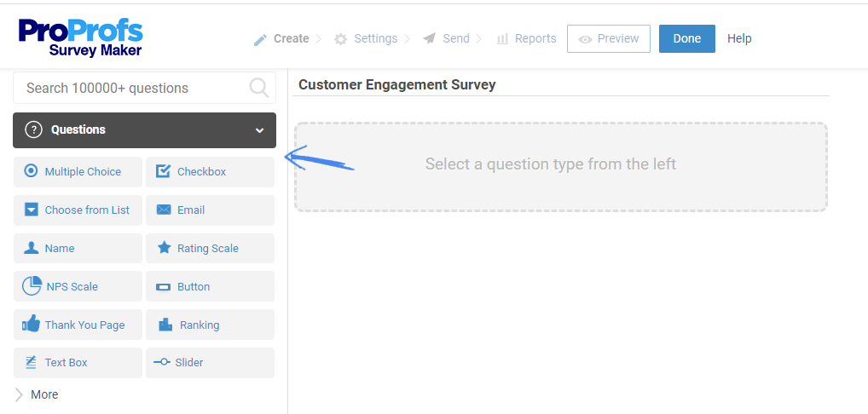
Task: Add a Checkbox question
Action: 211,172
